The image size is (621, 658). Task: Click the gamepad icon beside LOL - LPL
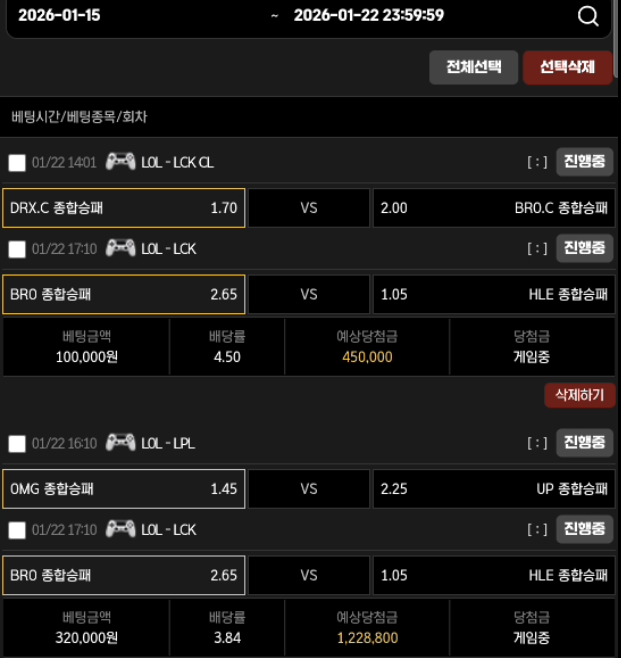coord(120,442)
